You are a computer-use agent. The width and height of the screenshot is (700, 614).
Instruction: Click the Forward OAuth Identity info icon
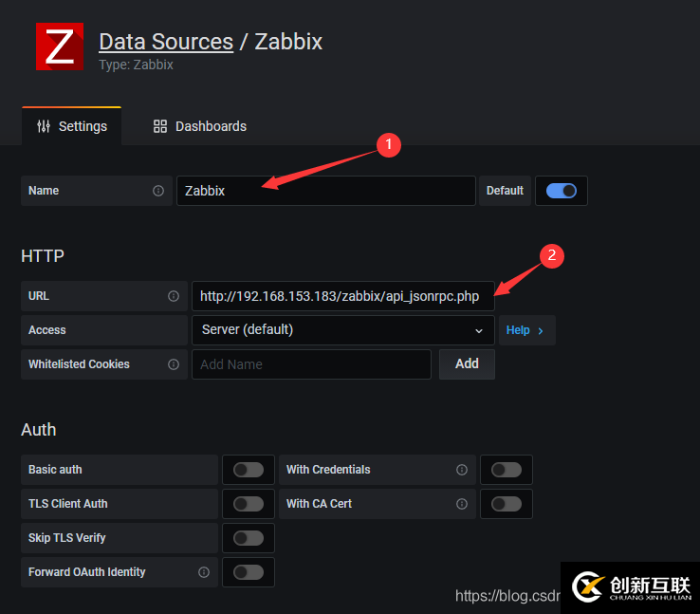pos(204,572)
